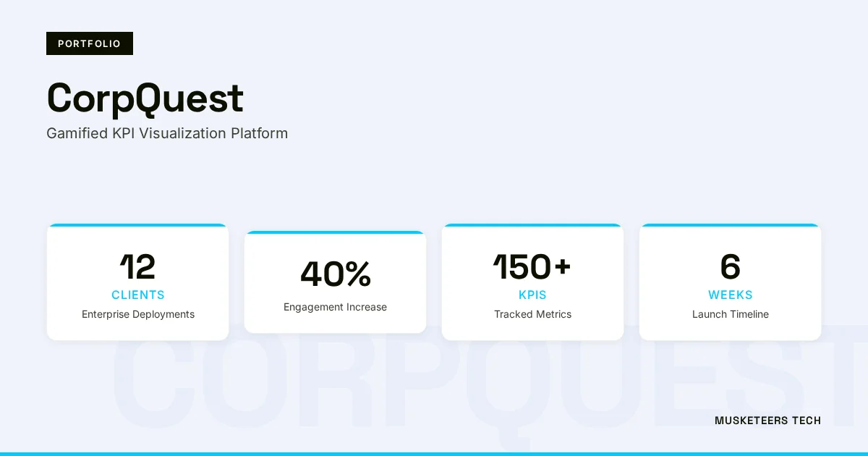Screen dimensions: 868x456
Task: Click the number 6 statistic
Action: pyautogui.click(x=730, y=267)
